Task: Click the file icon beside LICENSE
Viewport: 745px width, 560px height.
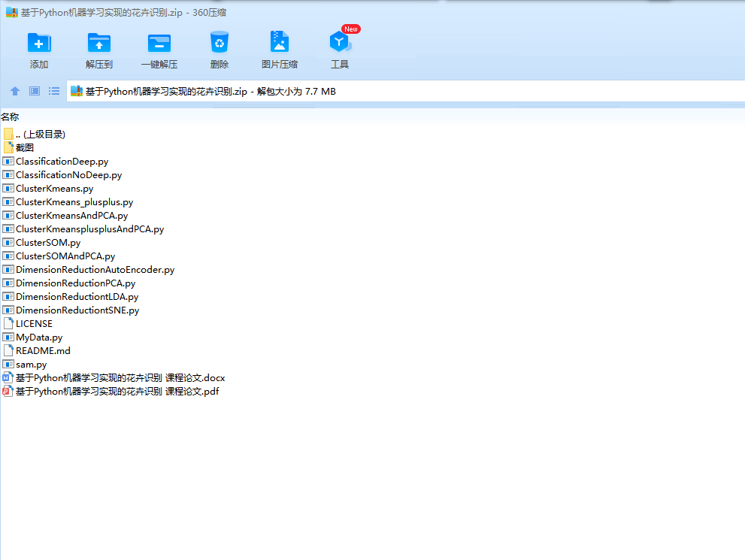Action: click(8, 324)
